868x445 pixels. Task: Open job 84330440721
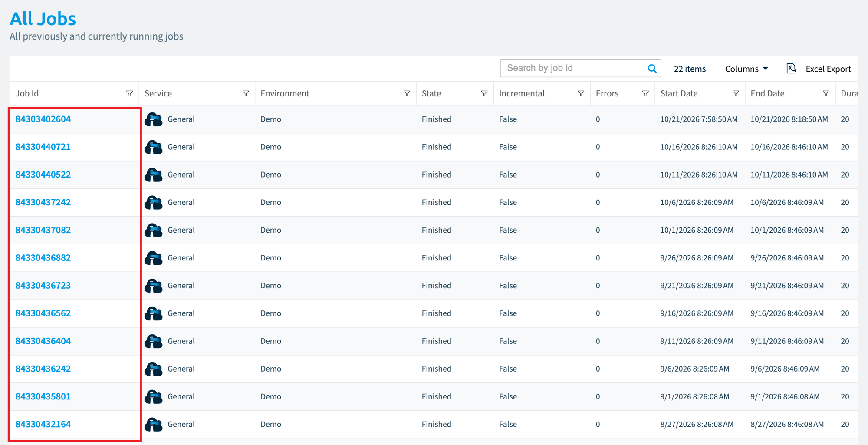(x=43, y=147)
